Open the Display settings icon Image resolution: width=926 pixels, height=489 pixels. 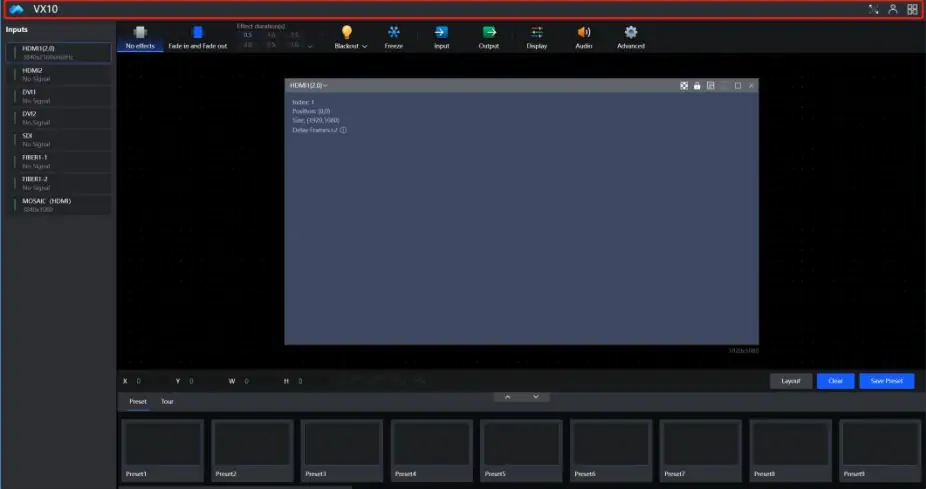(x=537, y=32)
